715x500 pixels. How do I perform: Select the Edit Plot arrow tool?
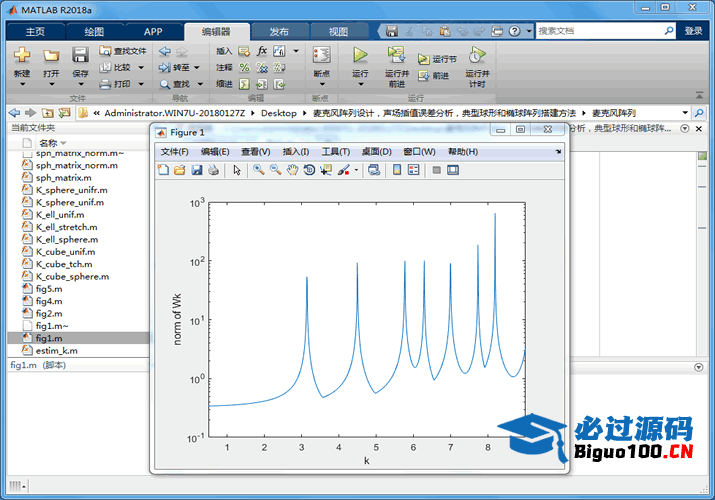(x=237, y=170)
